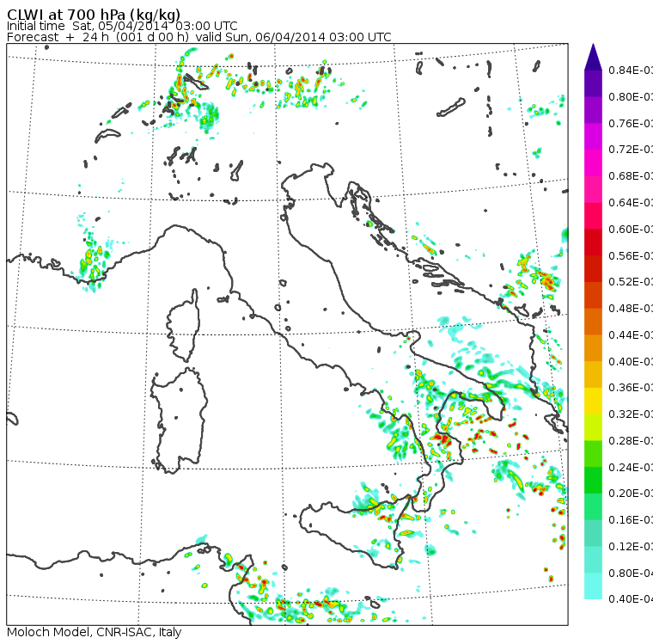This screenshot has height=644, width=653.
Task: Click the 0.20E-03 legend label
Action: click(x=631, y=494)
